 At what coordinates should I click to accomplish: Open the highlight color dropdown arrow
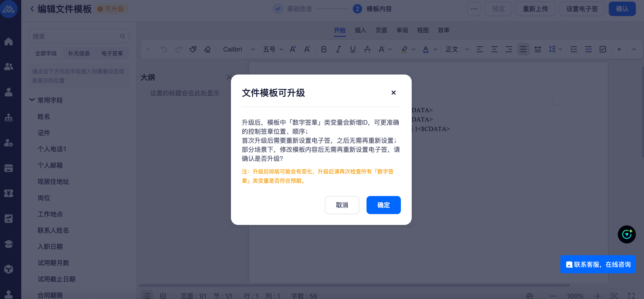pyautogui.click(x=414, y=49)
